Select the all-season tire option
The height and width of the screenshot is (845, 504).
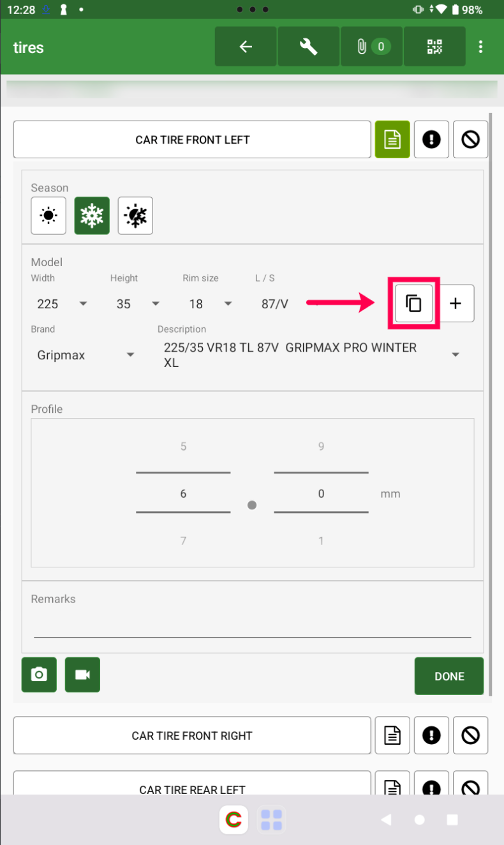[135, 216]
